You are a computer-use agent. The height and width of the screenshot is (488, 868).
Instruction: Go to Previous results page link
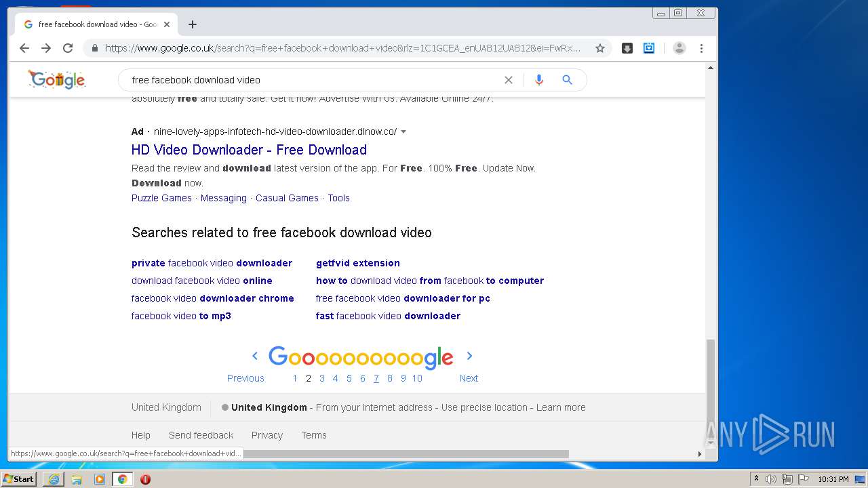click(245, 378)
